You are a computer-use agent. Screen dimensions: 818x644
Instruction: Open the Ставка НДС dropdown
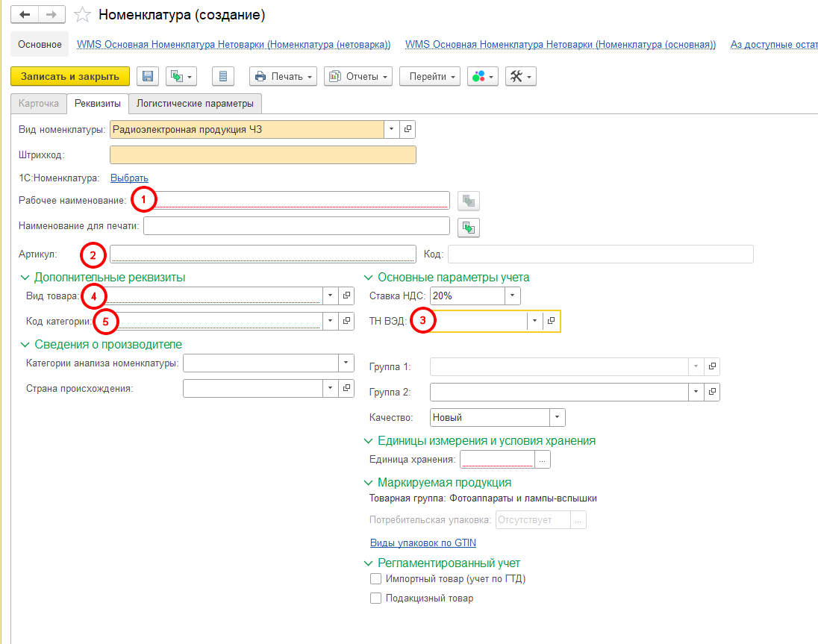pyautogui.click(x=512, y=296)
